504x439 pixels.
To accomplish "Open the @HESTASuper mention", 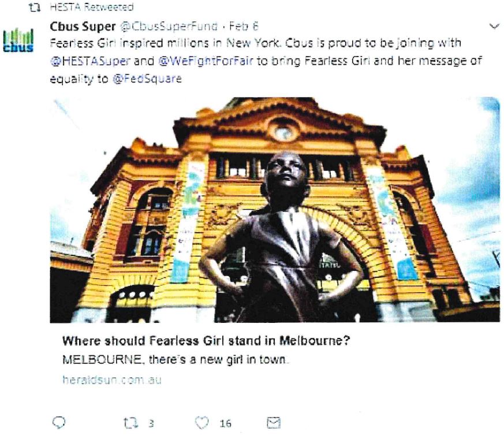I will pos(91,61).
